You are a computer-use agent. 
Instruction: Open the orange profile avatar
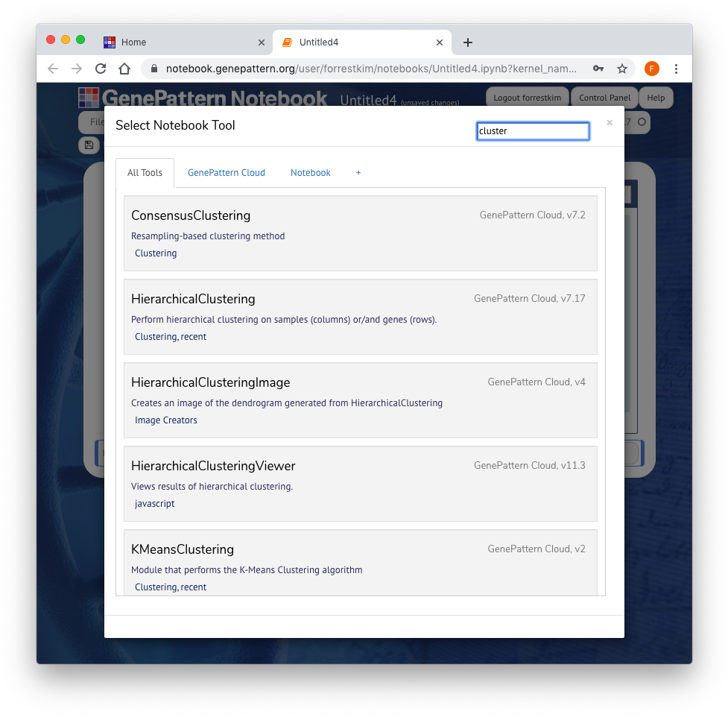(652, 69)
